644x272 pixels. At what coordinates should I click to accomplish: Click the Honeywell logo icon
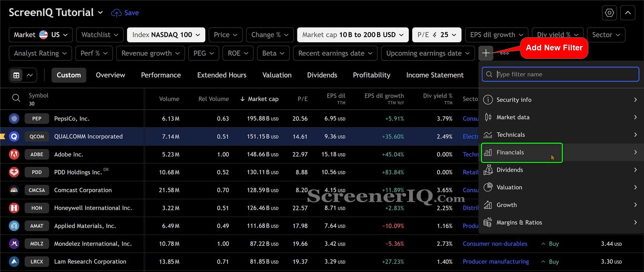pyautogui.click(x=14, y=208)
